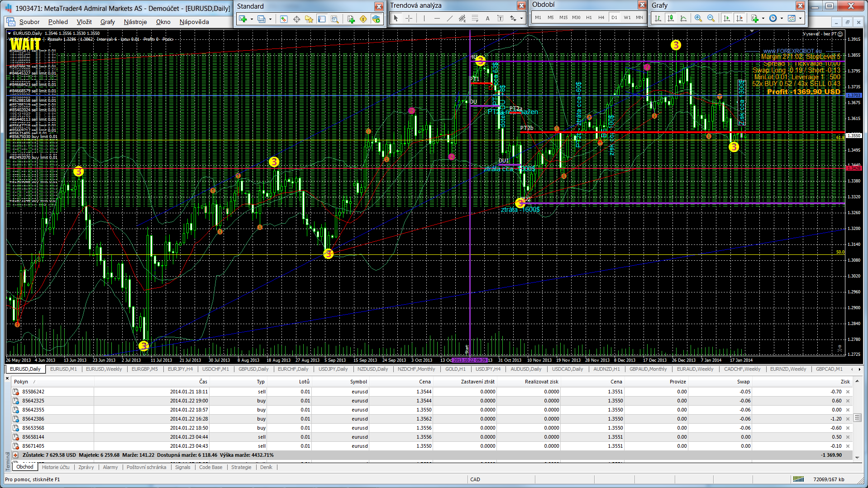Close order 85586242 with its x button
Viewport: 868px width, 488px height.
tap(848, 392)
